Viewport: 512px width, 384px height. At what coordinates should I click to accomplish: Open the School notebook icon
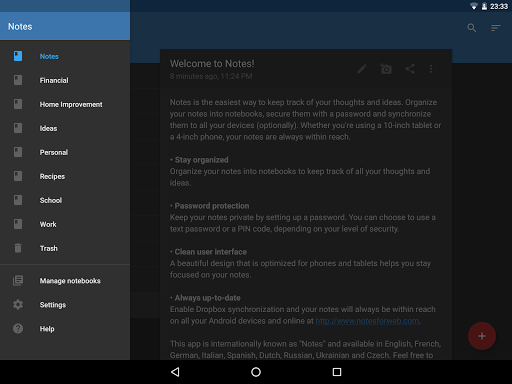(18, 200)
